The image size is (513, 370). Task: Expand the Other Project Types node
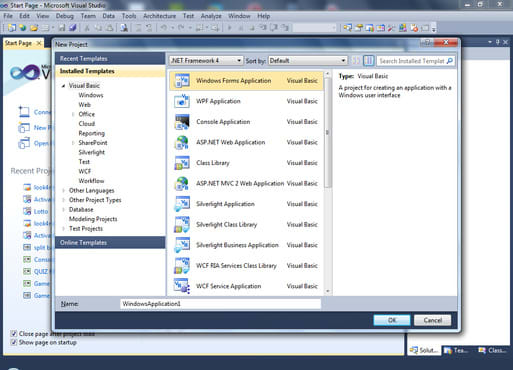click(63, 200)
